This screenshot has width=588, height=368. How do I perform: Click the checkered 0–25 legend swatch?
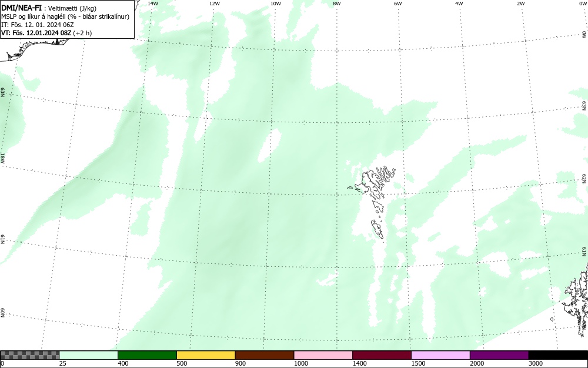click(x=29, y=355)
